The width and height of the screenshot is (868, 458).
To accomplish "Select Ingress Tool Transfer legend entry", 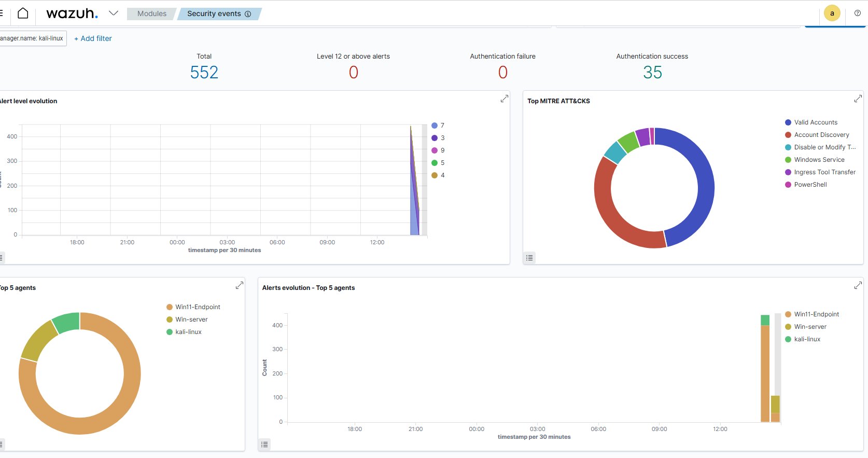I will [820, 172].
